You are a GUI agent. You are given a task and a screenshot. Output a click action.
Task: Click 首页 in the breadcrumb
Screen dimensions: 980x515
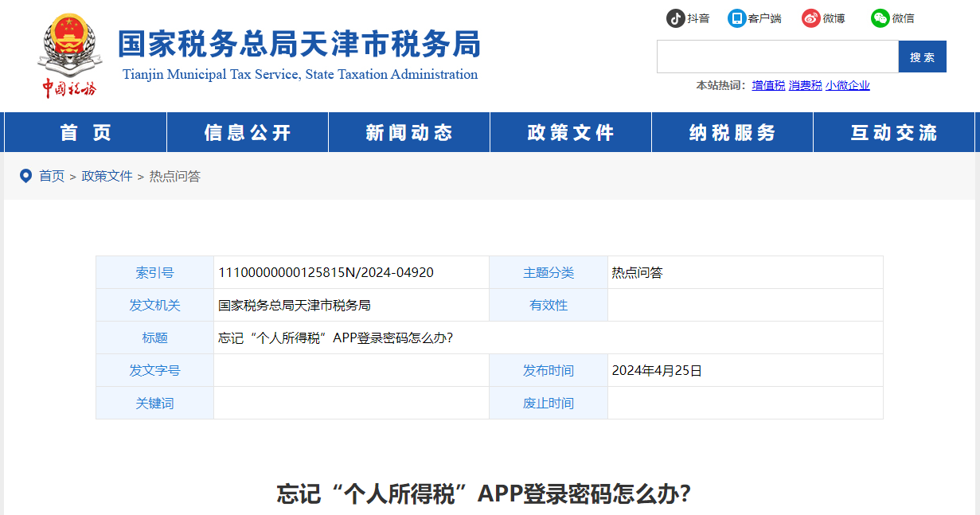(52, 176)
